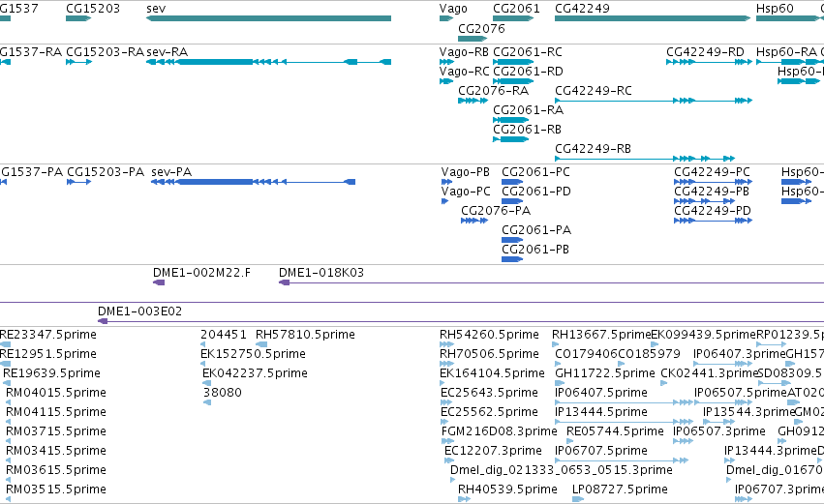This screenshot has width=824, height=504.
Task: Click the CG2061-RA transcript label
Action: pyautogui.click(x=528, y=110)
